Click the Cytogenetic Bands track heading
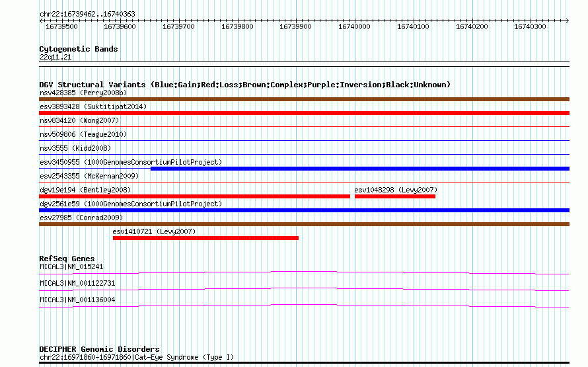 [x=79, y=49]
